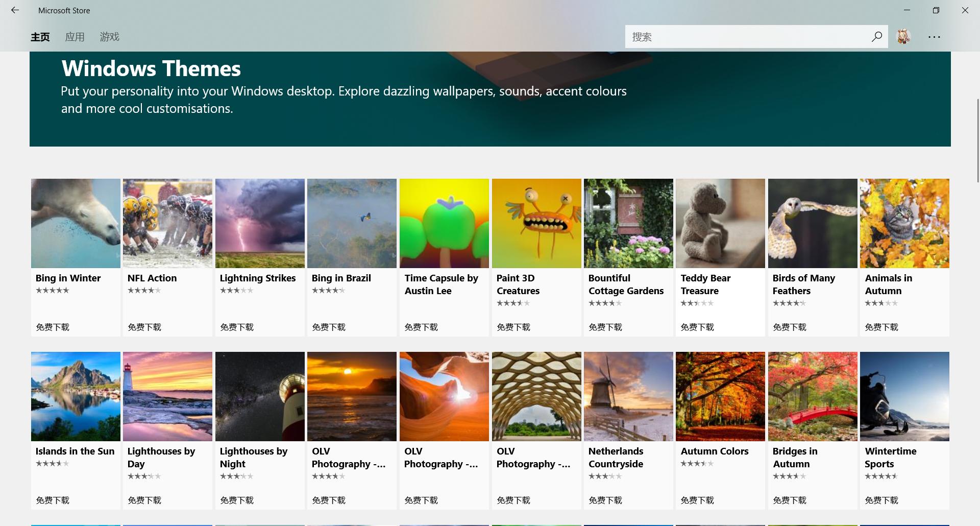The height and width of the screenshot is (526, 980).
Task: Click 免费下载 under Islands in the Sun
Action: pos(53,500)
